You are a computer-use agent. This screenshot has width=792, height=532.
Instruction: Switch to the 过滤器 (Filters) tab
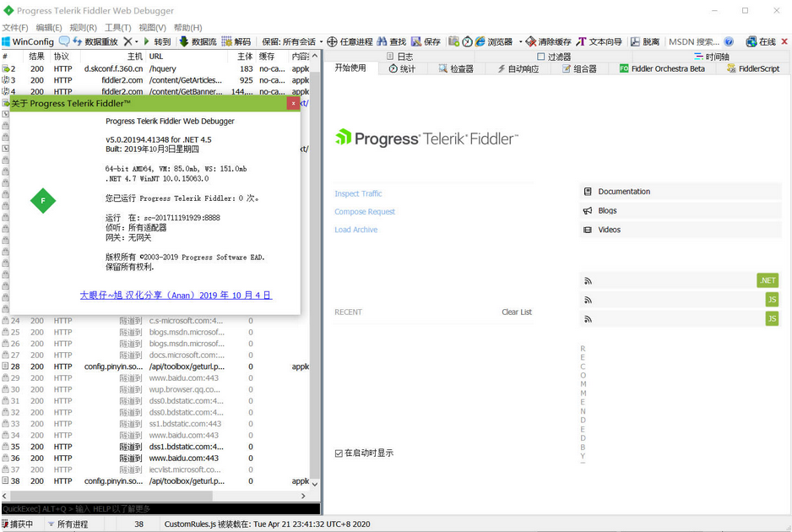click(554, 57)
